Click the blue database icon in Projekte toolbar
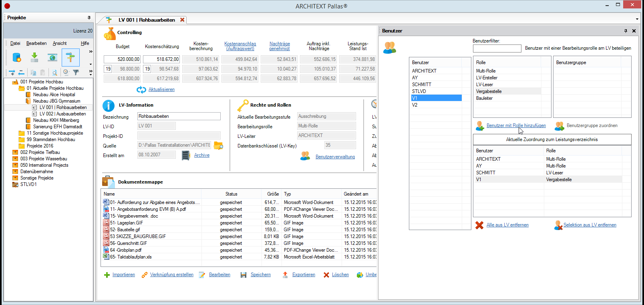This screenshot has height=305, width=644. pyautogui.click(x=17, y=58)
